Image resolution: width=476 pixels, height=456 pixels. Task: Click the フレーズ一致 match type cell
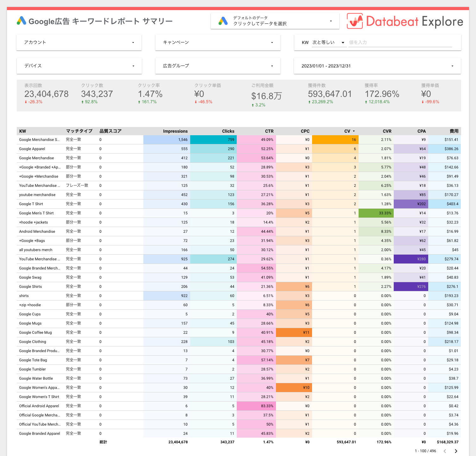tap(77, 186)
